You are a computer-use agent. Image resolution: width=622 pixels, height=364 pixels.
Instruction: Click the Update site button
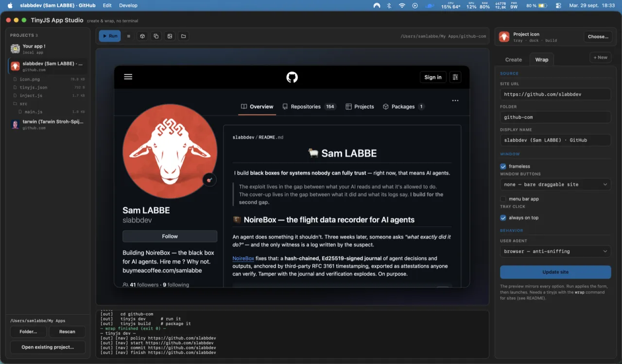click(555, 272)
